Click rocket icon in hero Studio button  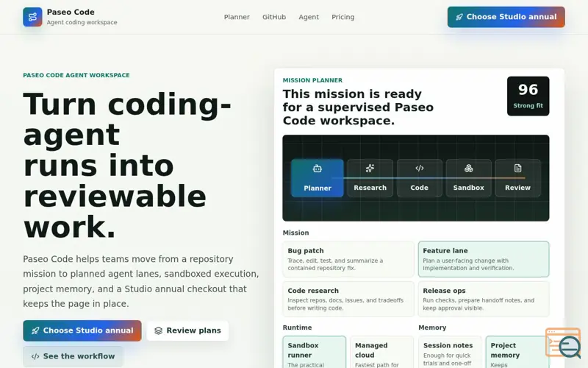click(35, 330)
